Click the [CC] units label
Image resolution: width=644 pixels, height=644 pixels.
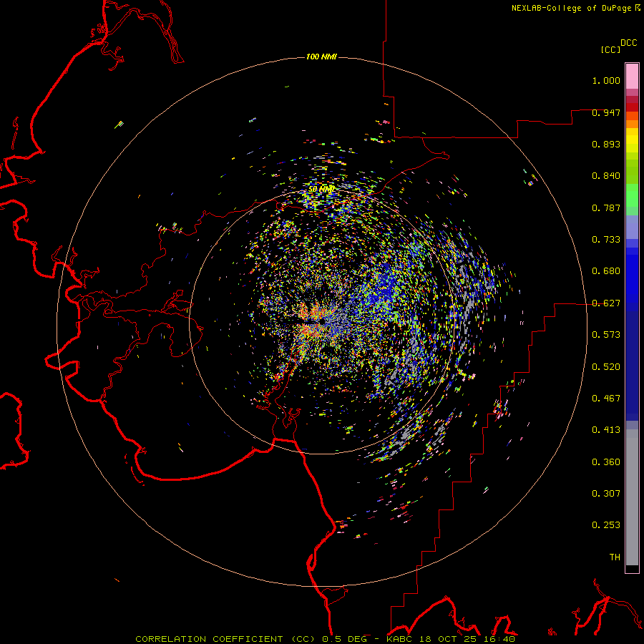(610, 49)
